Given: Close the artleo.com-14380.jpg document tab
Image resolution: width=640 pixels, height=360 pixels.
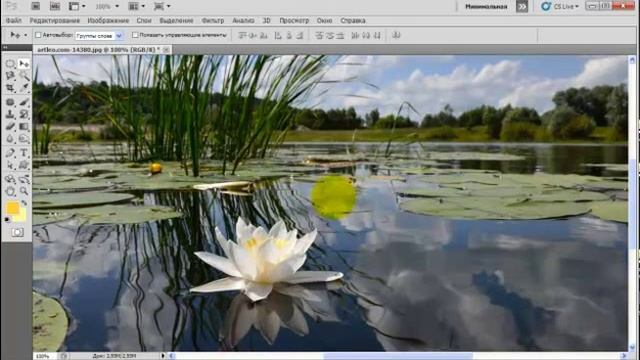Looking at the screenshot, I should click(166, 49).
